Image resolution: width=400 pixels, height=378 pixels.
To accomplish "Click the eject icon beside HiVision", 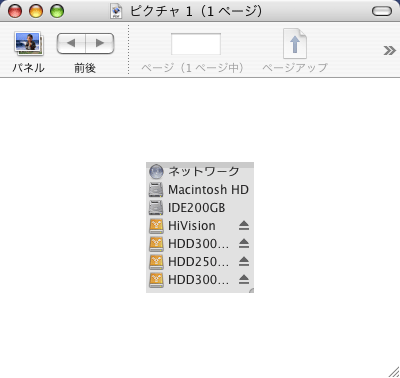I will click(244, 226).
